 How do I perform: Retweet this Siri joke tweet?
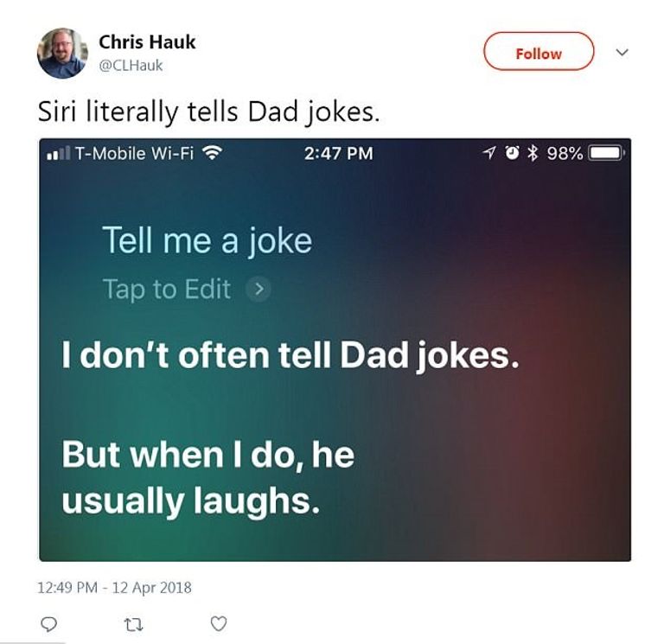pos(134,623)
